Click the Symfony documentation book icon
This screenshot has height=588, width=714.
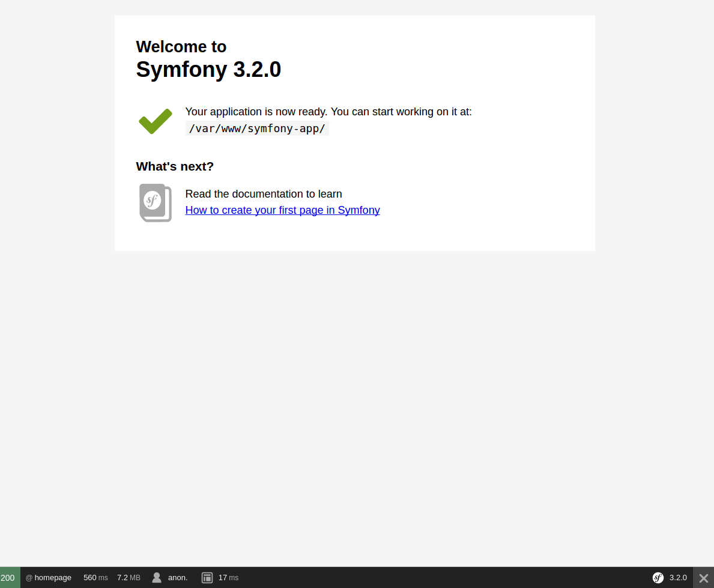click(156, 202)
